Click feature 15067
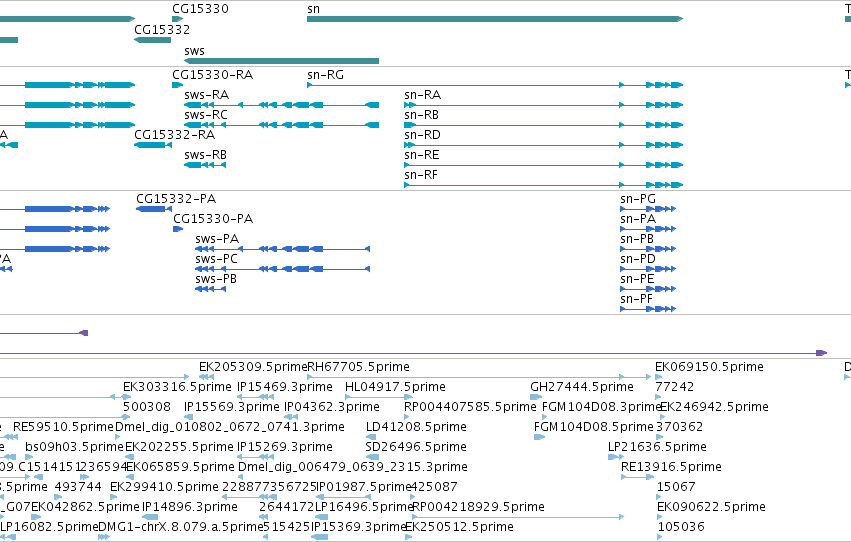This screenshot has height=542, width=851. pyautogui.click(x=659, y=498)
